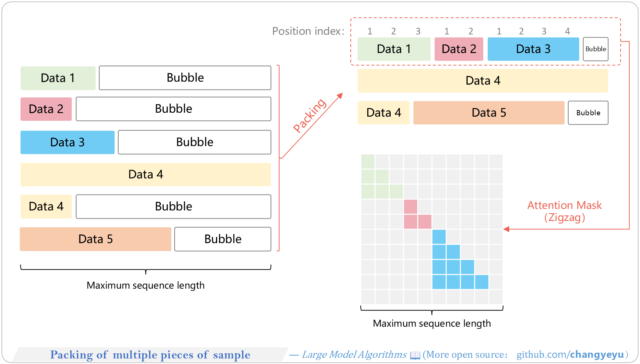Click the red Packing arrow label
The image size is (640, 364).
point(309,115)
